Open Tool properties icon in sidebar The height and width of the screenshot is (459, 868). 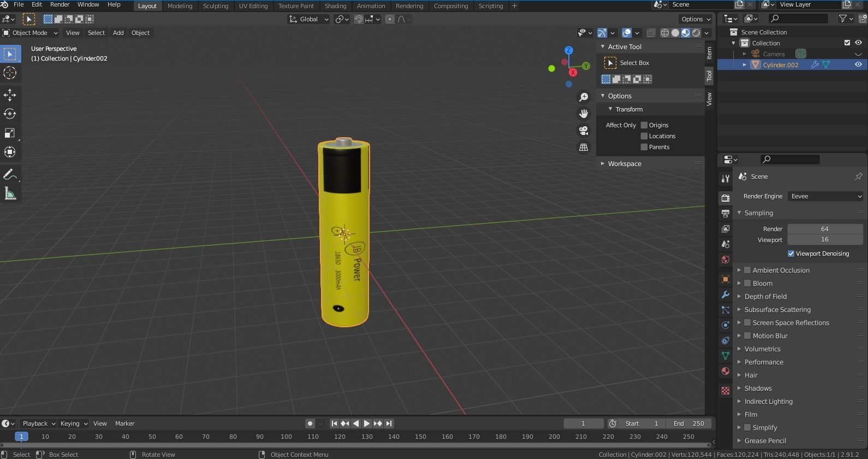pos(725,178)
